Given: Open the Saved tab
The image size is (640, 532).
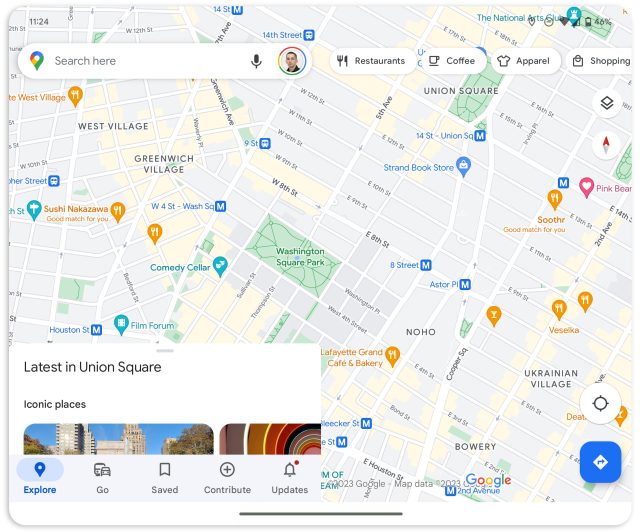Looking at the screenshot, I should click(x=165, y=478).
